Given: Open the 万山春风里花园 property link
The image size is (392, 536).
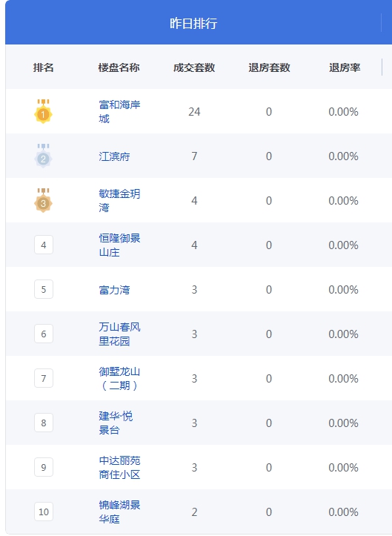Looking at the screenshot, I should click(x=119, y=334).
